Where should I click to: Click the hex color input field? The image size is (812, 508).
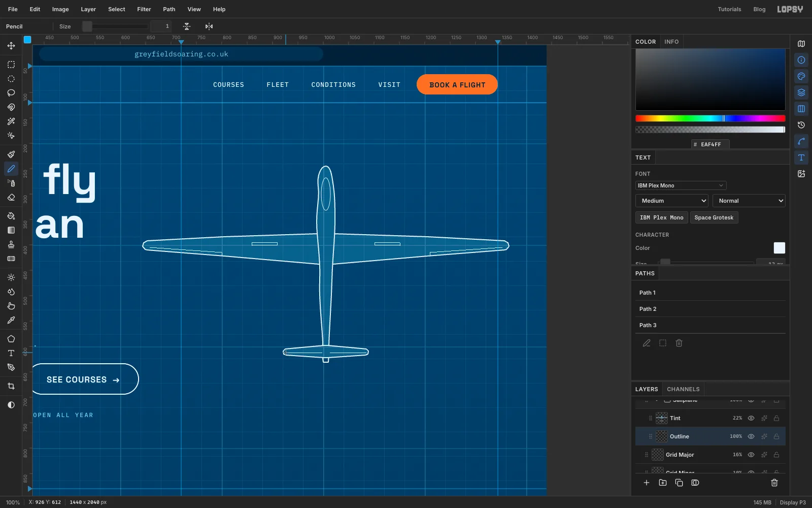pyautogui.click(x=710, y=144)
